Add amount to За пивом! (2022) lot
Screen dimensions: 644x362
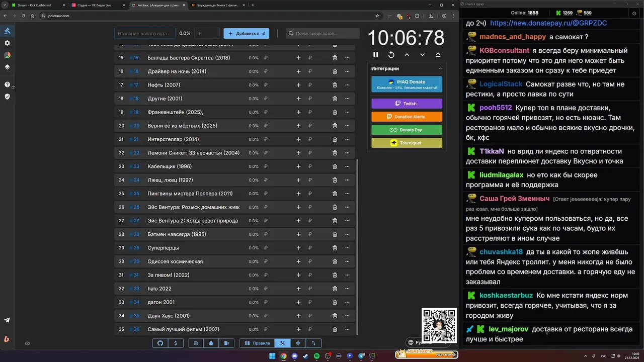(x=298, y=275)
